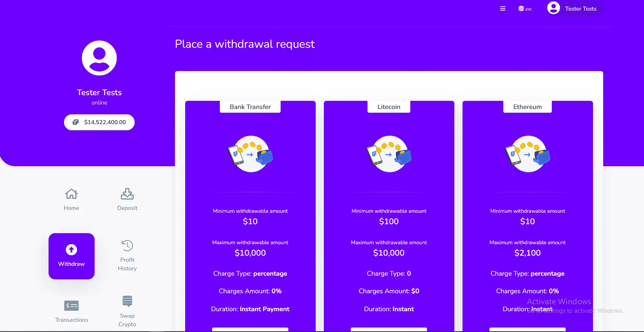
Task: Click the Bank Transfer wallet illustration
Action: (x=250, y=154)
